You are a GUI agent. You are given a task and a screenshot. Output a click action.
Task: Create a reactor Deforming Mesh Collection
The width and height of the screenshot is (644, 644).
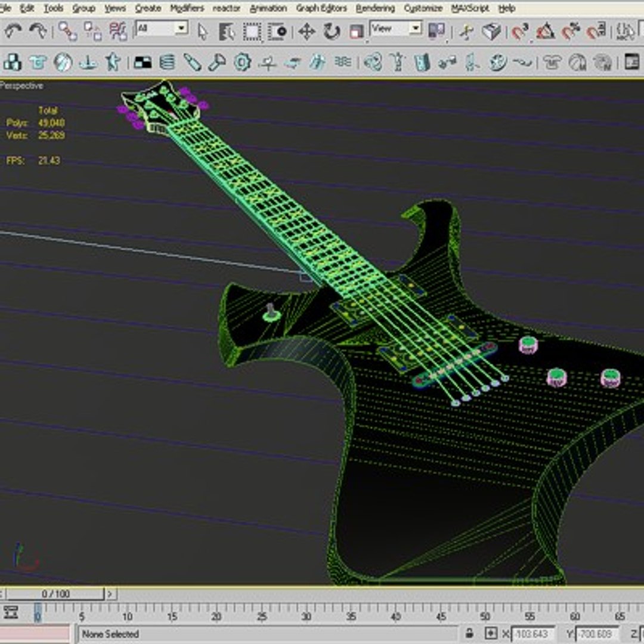click(113, 63)
